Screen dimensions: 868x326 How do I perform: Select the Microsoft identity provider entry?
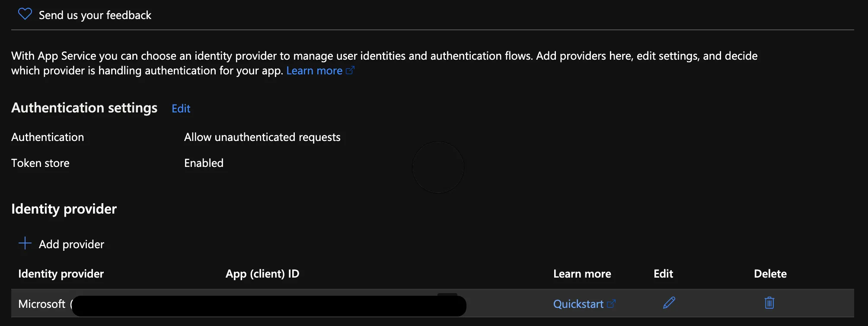[41, 304]
